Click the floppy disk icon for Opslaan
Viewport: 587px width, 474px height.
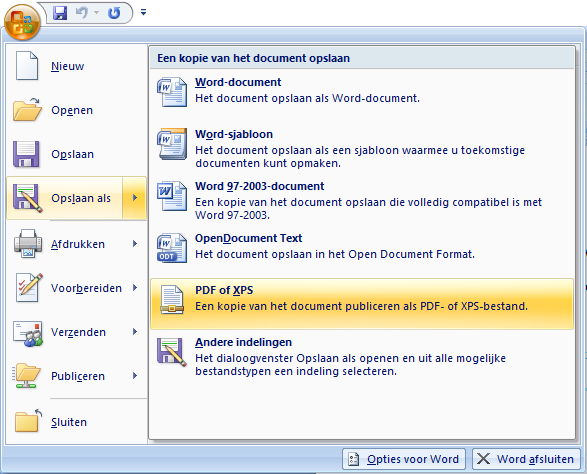coord(26,154)
